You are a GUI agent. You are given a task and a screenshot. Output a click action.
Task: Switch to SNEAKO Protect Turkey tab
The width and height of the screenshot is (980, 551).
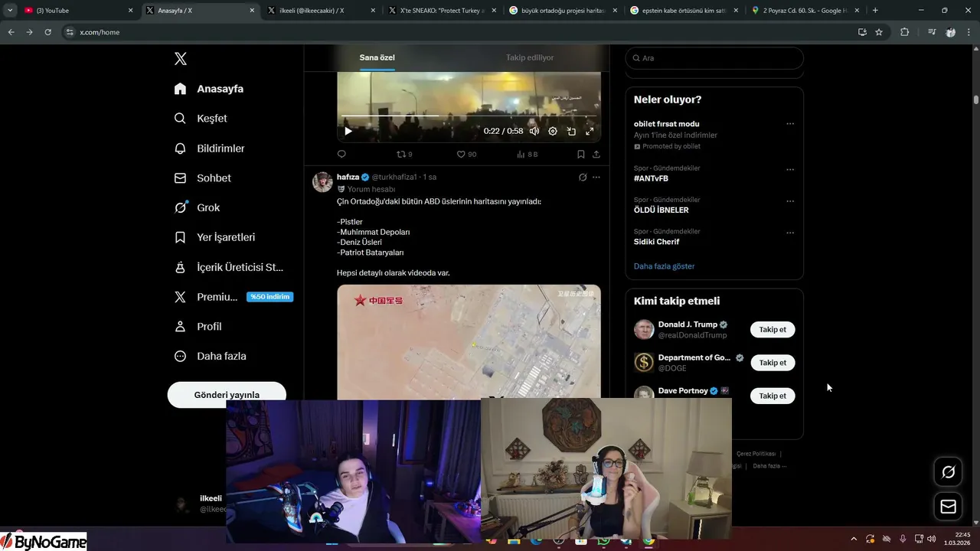(442, 11)
